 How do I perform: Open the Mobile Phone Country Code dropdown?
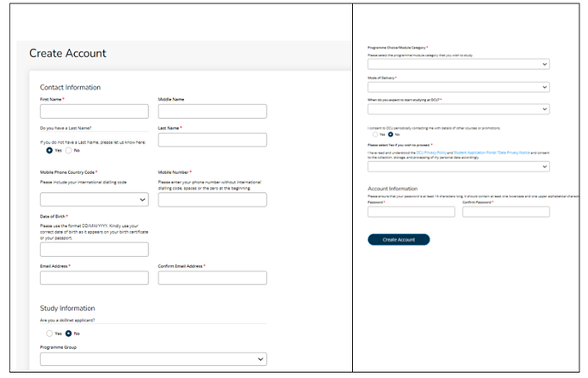pos(94,200)
